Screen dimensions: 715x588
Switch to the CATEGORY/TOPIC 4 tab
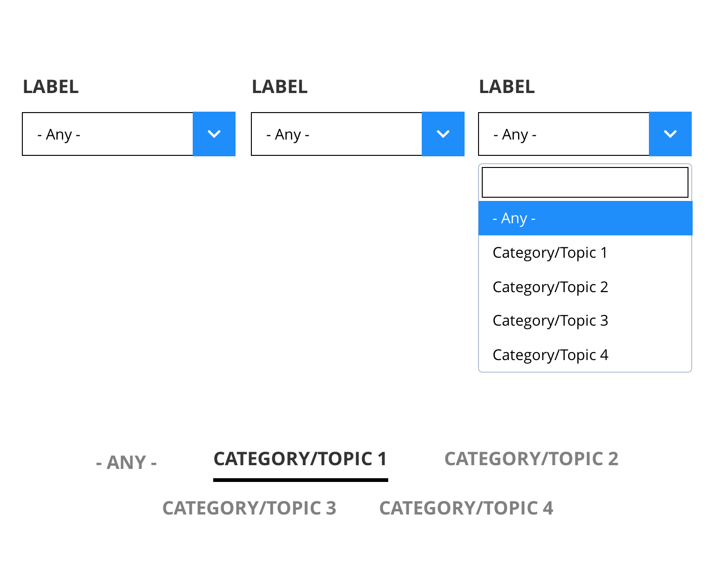pyautogui.click(x=466, y=508)
